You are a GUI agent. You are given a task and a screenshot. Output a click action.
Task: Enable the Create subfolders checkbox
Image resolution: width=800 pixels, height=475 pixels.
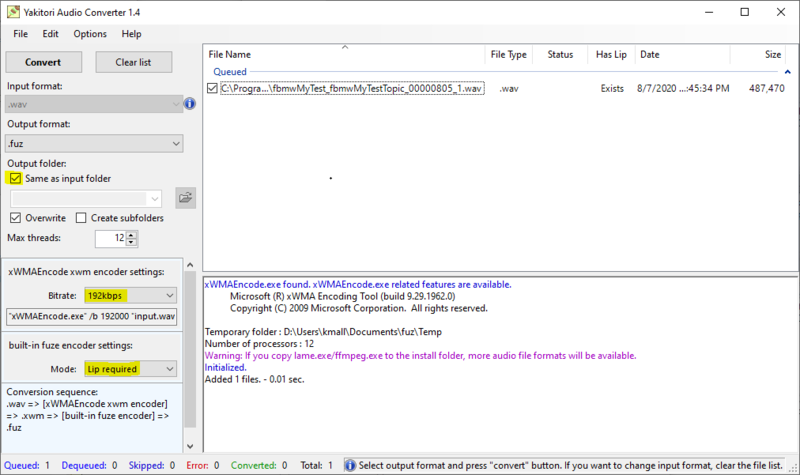(x=81, y=218)
